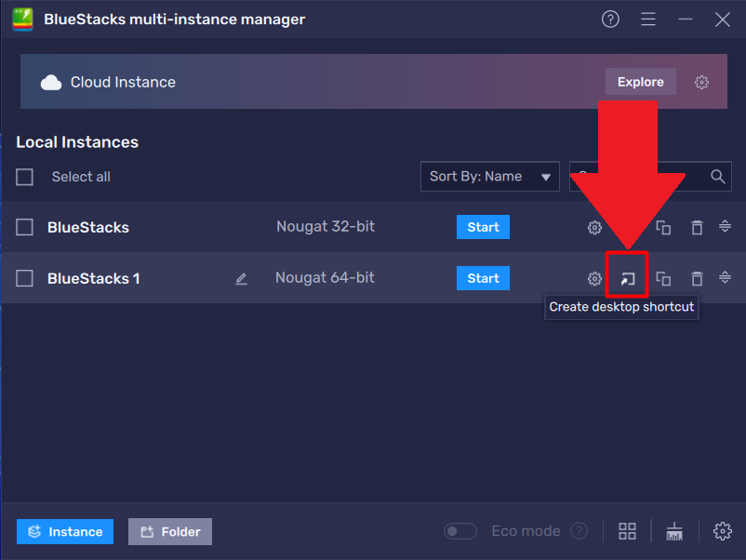Start the BlueStacks 1 Nougat 64-bit instance
The height and width of the screenshot is (560, 746).
click(483, 278)
